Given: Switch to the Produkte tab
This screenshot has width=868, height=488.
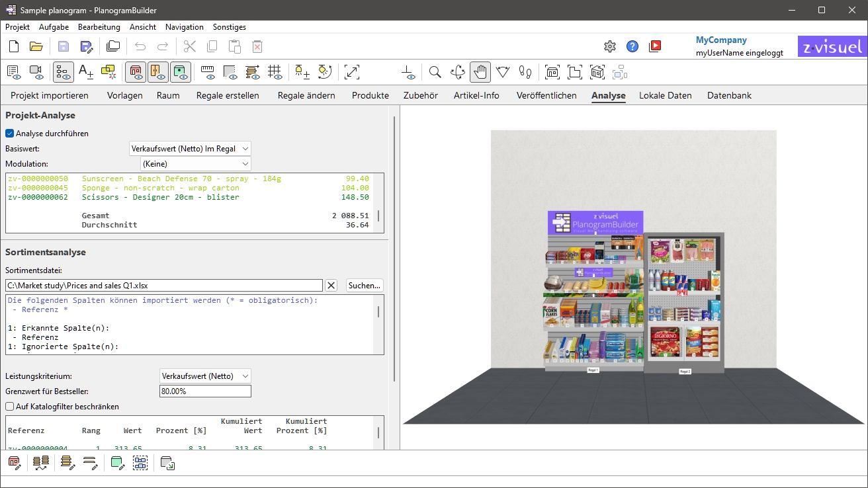Looking at the screenshot, I should tap(370, 95).
